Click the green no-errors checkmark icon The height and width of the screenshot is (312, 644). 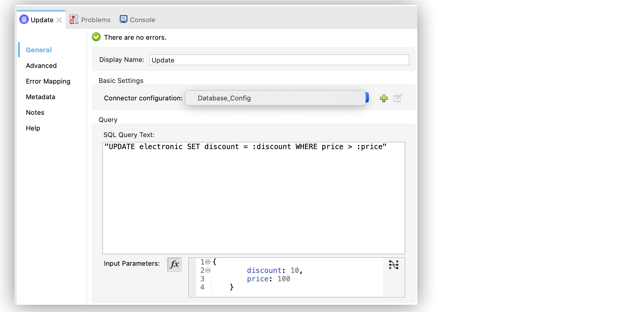(96, 37)
